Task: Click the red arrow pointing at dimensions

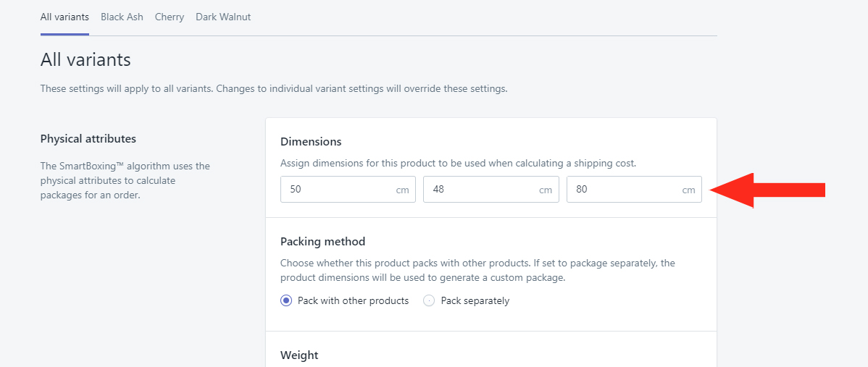Action: click(767, 190)
